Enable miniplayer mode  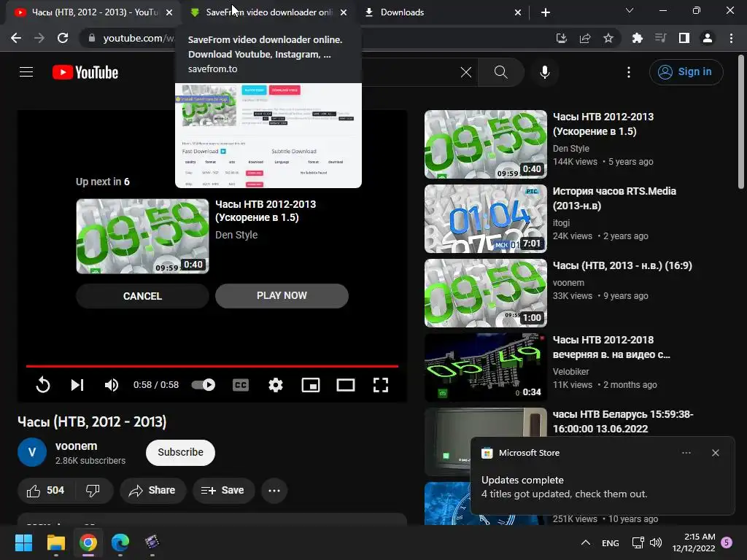(311, 384)
